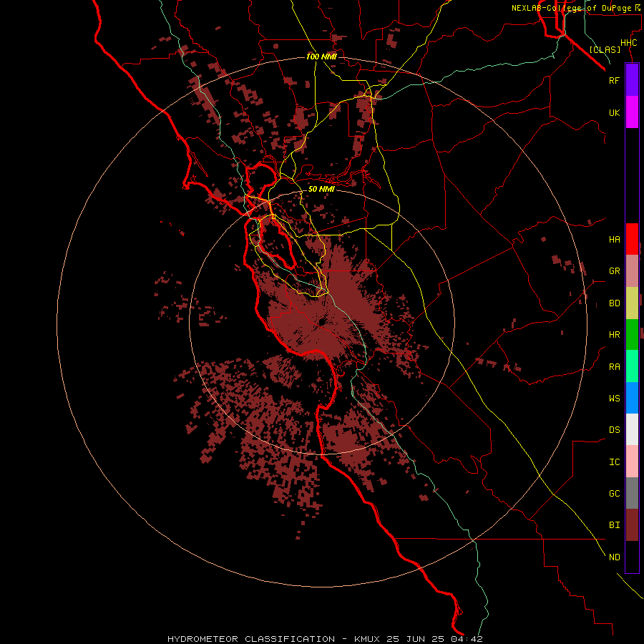Screen dimensions: 644x644
Task: Click the WS legend label
Action: click(x=614, y=399)
